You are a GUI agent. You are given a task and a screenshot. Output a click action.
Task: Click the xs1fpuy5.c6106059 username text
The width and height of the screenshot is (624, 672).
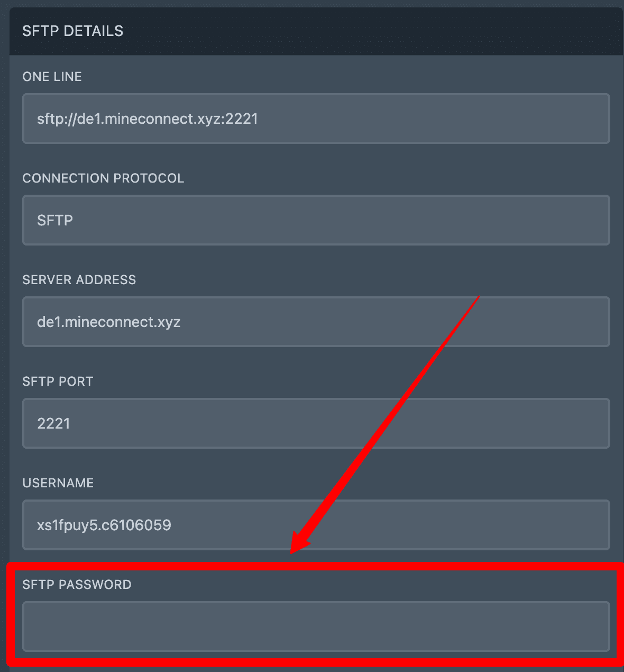(x=104, y=525)
